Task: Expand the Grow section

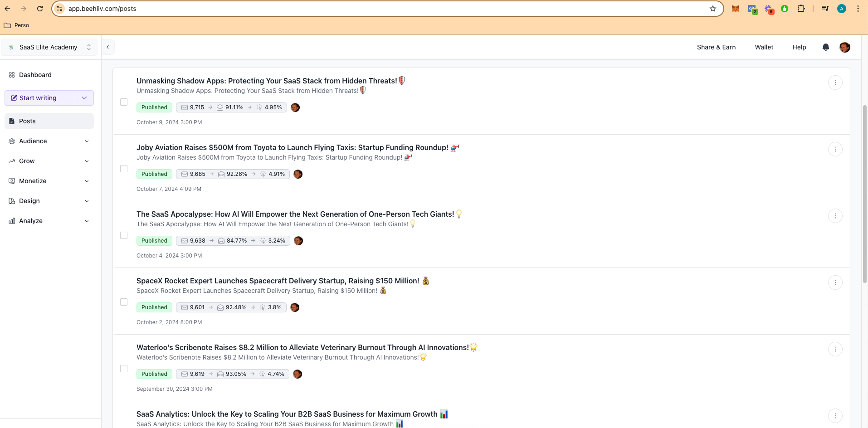Action: point(49,161)
